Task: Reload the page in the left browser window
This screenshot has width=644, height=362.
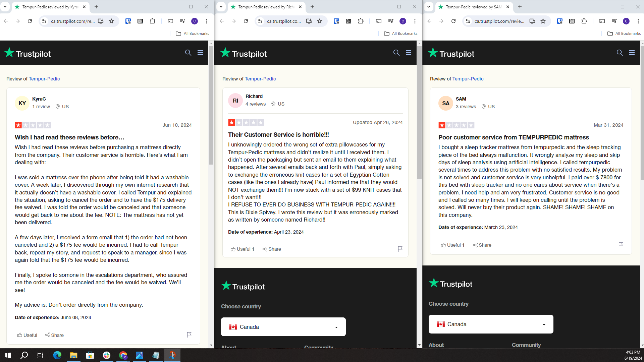Action: 30,21
